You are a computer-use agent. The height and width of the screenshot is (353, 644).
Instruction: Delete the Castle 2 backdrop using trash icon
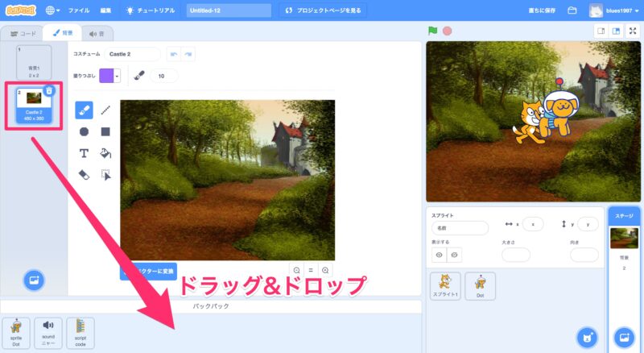coord(49,91)
